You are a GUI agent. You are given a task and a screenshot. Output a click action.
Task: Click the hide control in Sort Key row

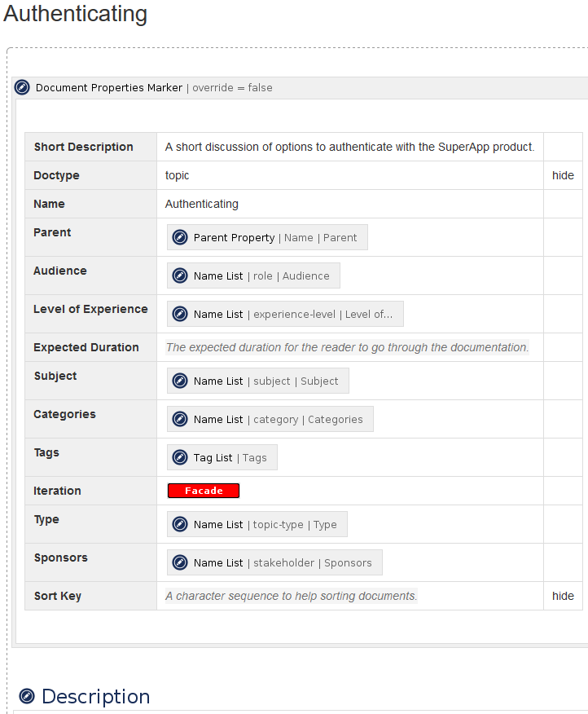(563, 596)
